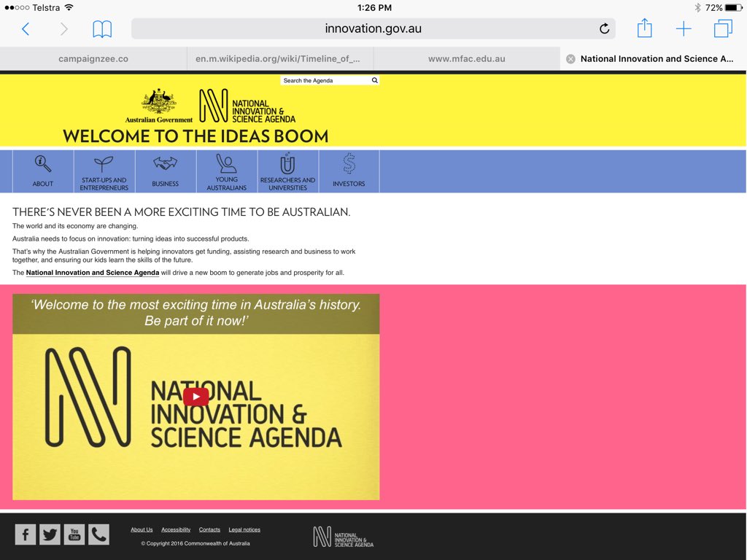747x560 pixels.
Task: Open the Investors dollar sign item
Action: point(349,171)
